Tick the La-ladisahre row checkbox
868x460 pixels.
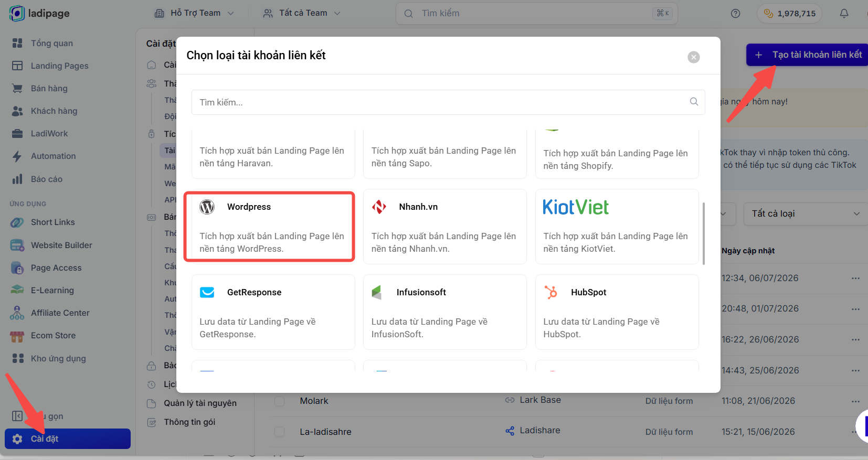point(280,432)
